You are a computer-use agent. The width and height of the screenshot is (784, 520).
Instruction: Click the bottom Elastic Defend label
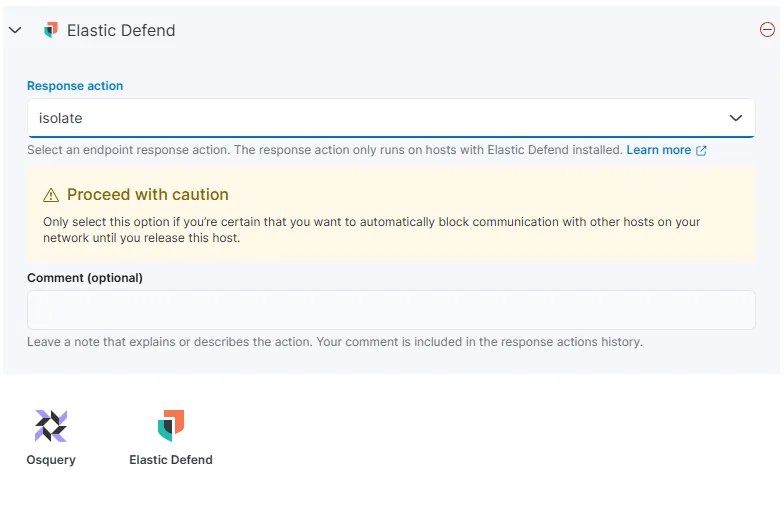[171, 460]
